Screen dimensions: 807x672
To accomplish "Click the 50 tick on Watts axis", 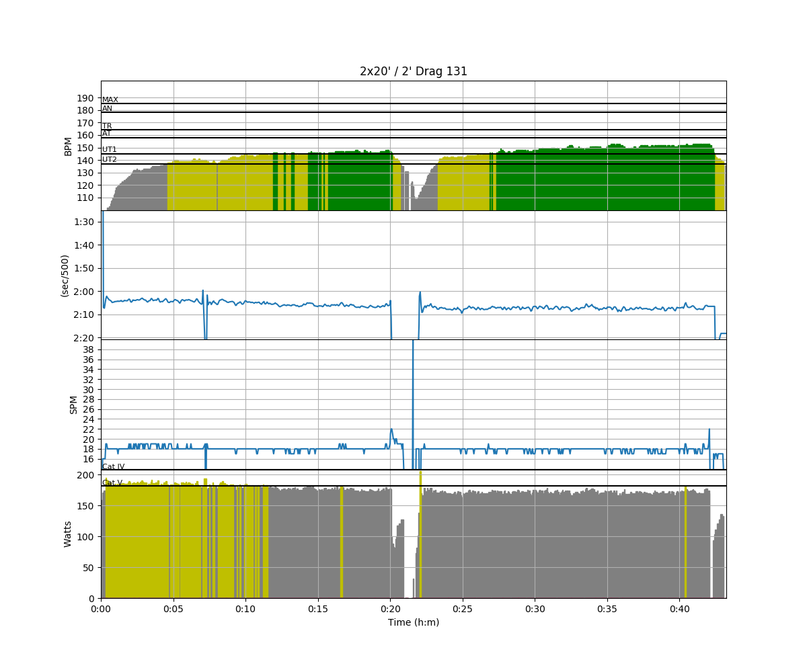I will (88, 568).
